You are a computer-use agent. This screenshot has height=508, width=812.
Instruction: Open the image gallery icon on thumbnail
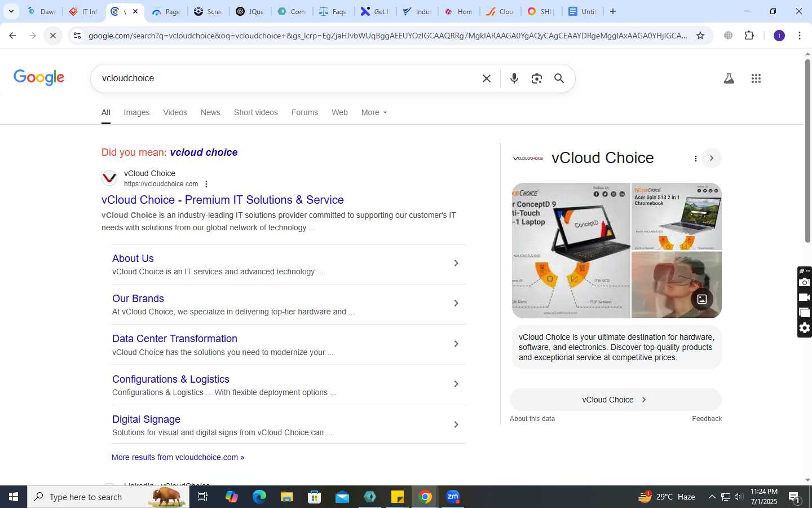click(x=702, y=299)
